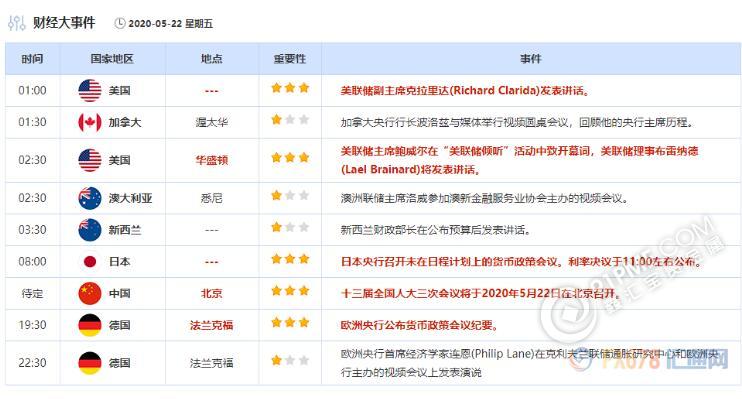The height and width of the screenshot is (399, 742).
Task: Click the US flag in the 01:00 row
Action: (x=89, y=90)
